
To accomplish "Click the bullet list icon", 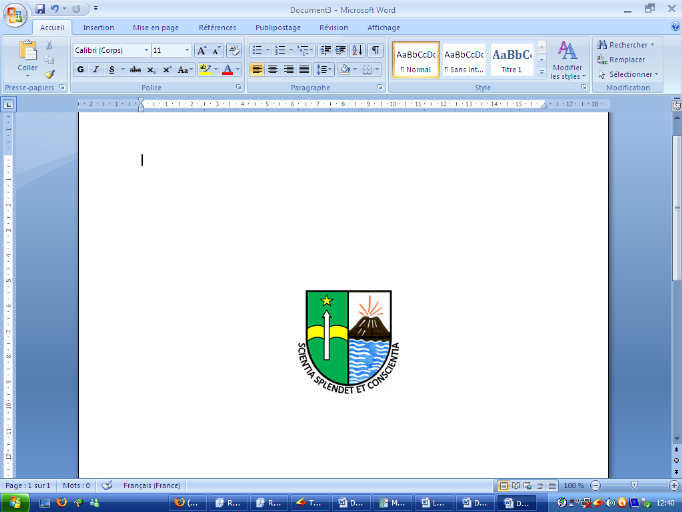I will (258, 50).
